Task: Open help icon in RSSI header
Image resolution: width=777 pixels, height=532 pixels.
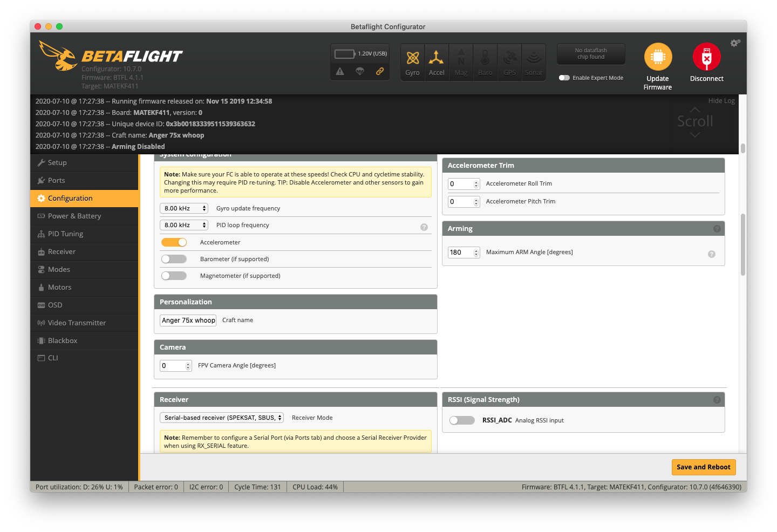Action: click(x=717, y=400)
